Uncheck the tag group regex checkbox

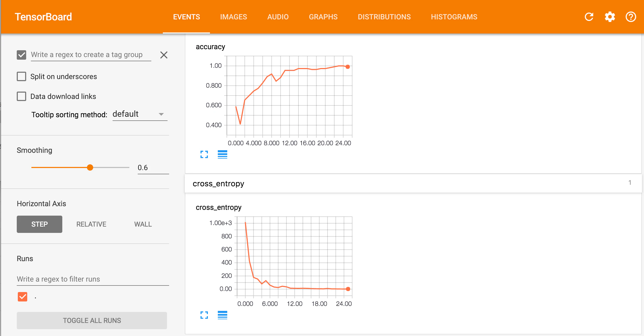[x=21, y=55]
